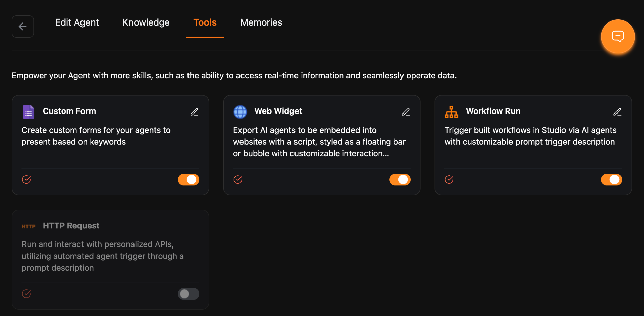
Task: Click the checkmark icon on HTTP Request card
Action: click(x=26, y=294)
